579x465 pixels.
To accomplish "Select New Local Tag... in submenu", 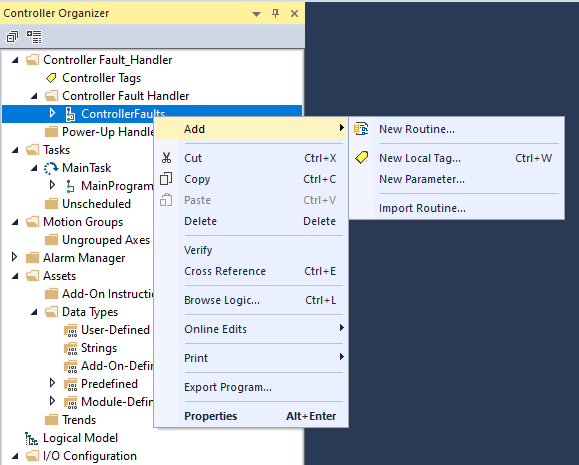I will (456, 158).
